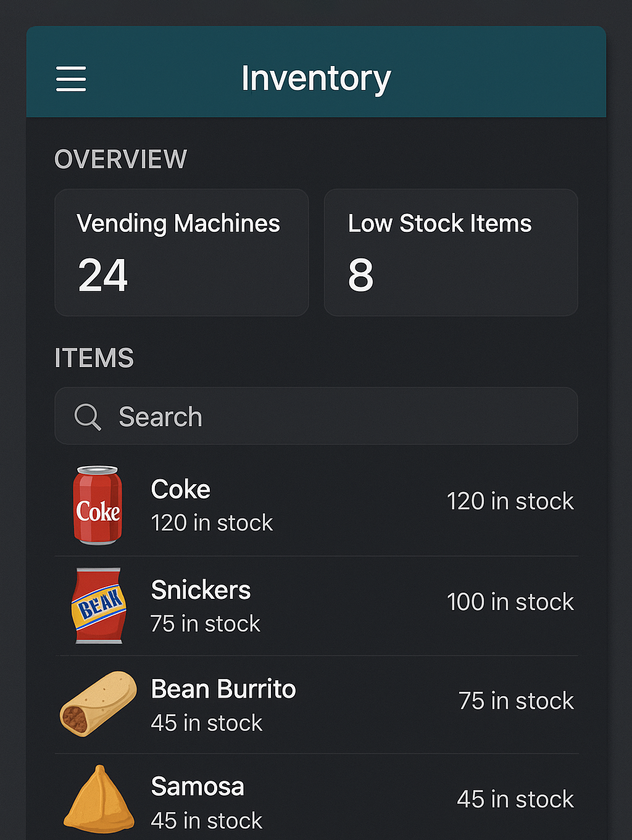Click the magnifier icon in search bar
This screenshot has height=840, width=632.
pos(87,416)
